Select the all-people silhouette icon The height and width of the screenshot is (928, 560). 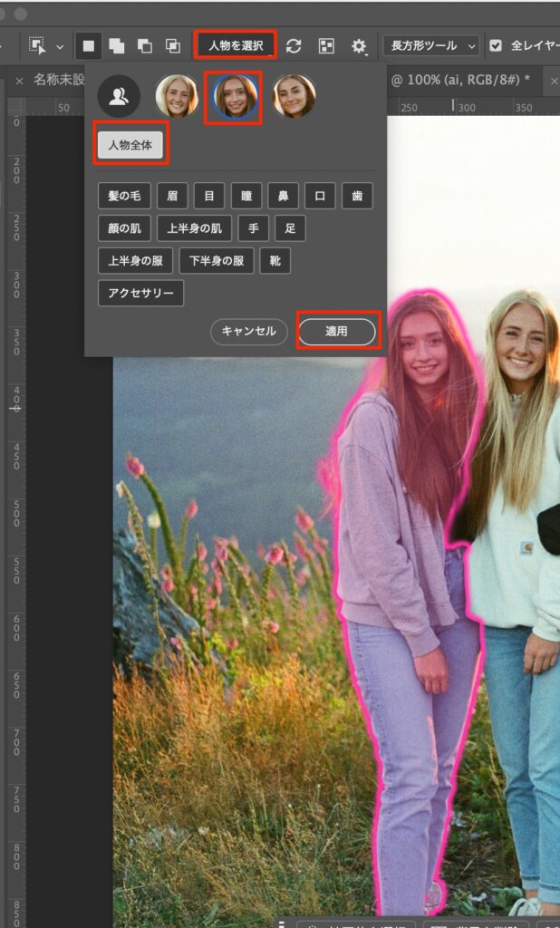119,96
